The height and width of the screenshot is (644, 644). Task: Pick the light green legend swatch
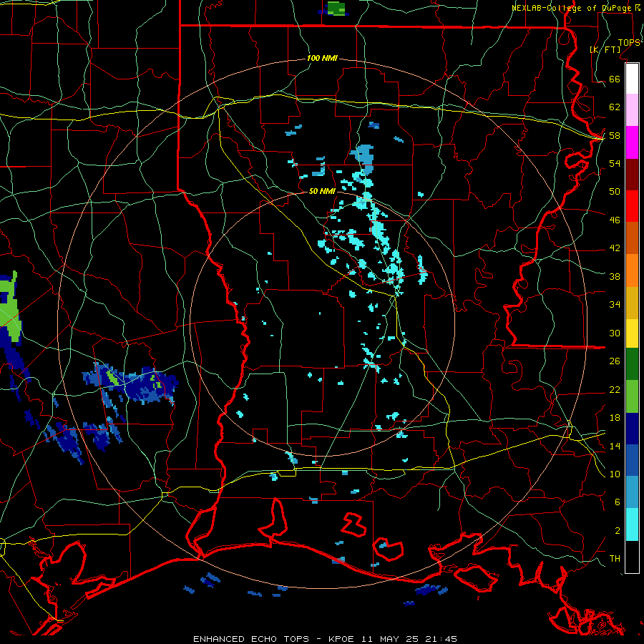632,396
